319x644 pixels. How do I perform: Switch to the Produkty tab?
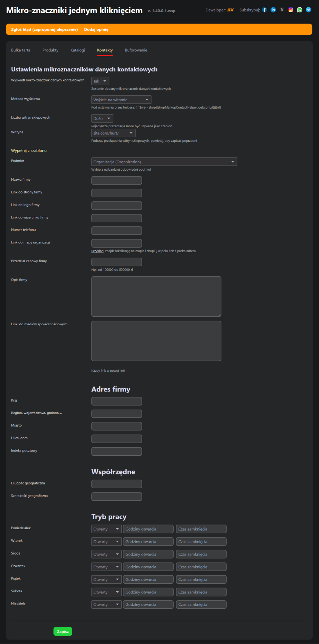pyautogui.click(x=50, y=50)
